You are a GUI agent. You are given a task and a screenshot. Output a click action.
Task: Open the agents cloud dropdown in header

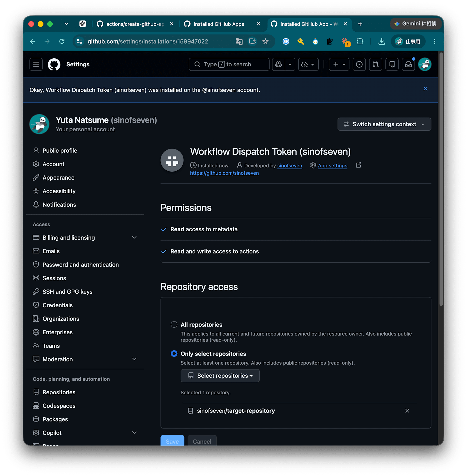pos(308,64)
